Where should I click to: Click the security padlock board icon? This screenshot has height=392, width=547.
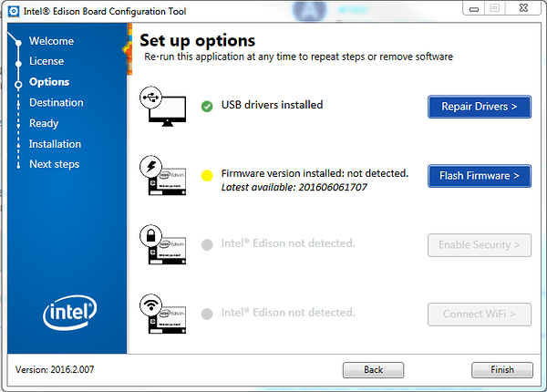(162, 244)
